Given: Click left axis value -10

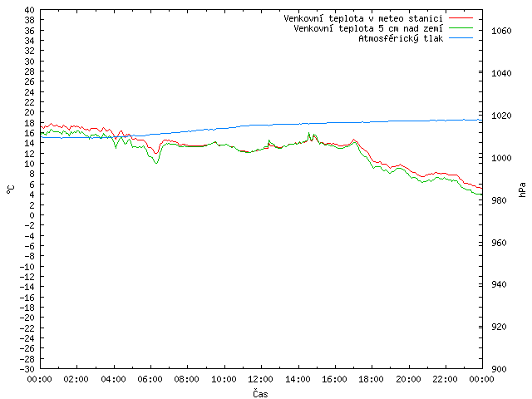Looking at the screenshot, I should [x=27, y=267].
